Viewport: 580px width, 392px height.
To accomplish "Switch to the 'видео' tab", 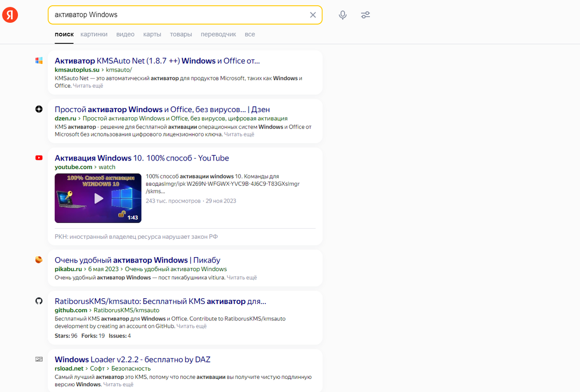I will 125,34.
